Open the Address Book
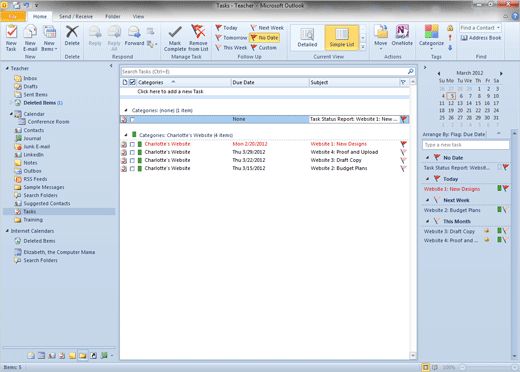The height and width of the screenshot is (372, 520). (481, 38)
